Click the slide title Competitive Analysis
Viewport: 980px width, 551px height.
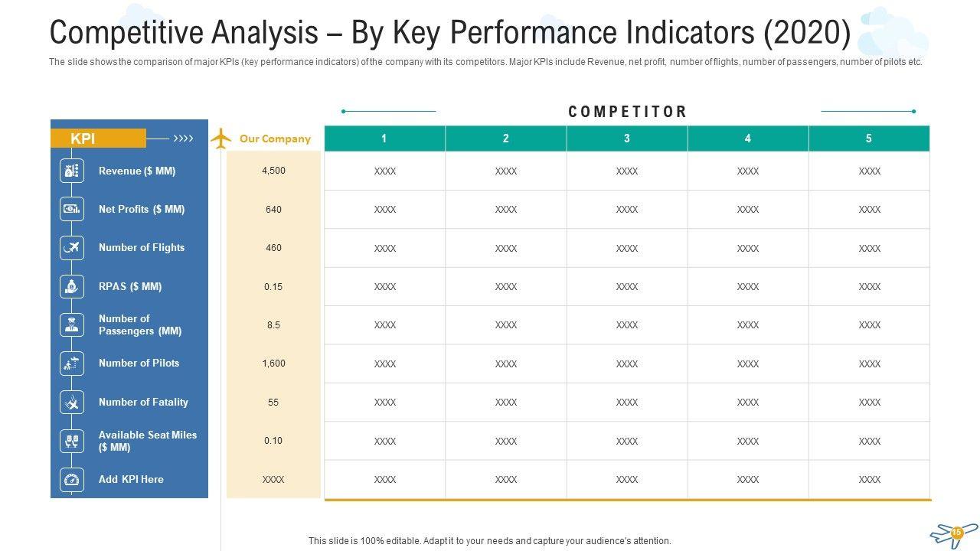(449, 33)
